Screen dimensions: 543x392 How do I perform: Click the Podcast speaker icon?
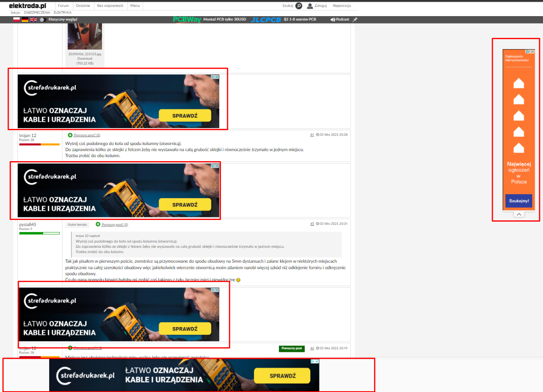pyautogui.click(x=333, y=20)
